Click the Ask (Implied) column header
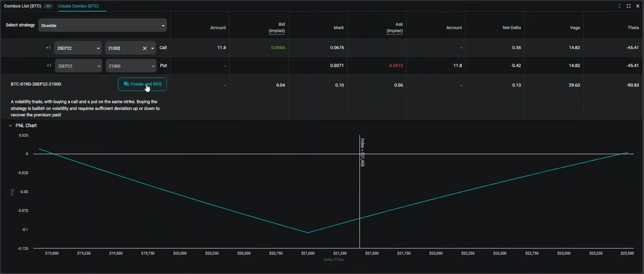Image resolution: width=644 pixels, height=274 pixels. 395,28
